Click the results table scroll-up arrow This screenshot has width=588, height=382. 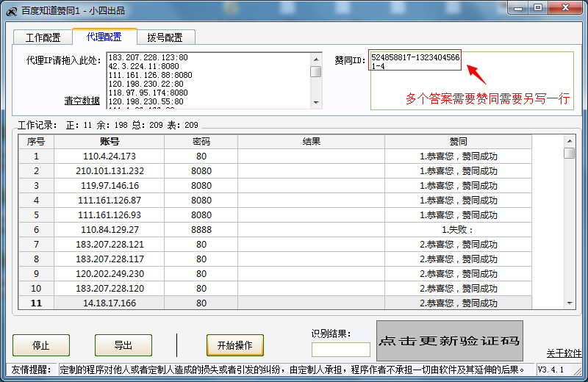(x=569, y=141)
